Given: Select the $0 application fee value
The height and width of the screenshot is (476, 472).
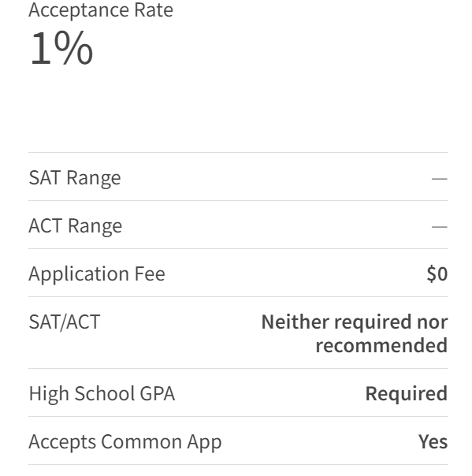Looking at the screenshot, I should click(x=437, y=273).
